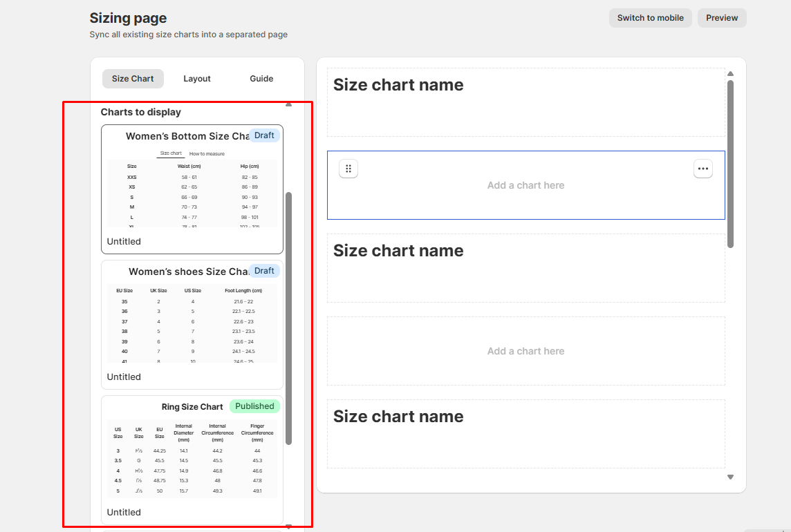The height and width of the screenshot is (532, 791).
Task: Click the charts list vertical scrollbar thumb
Action: [288, 318]
